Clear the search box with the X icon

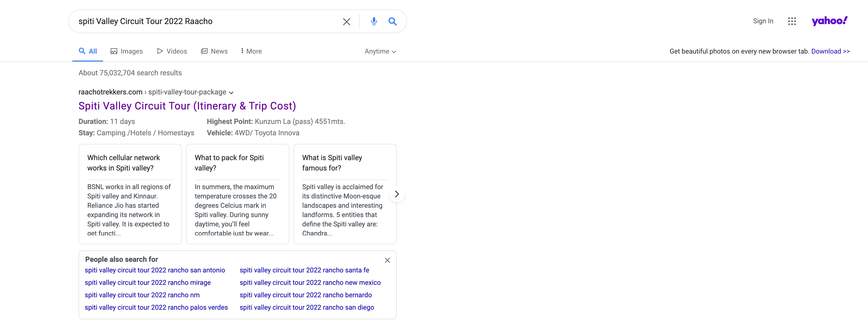point(346,21)
